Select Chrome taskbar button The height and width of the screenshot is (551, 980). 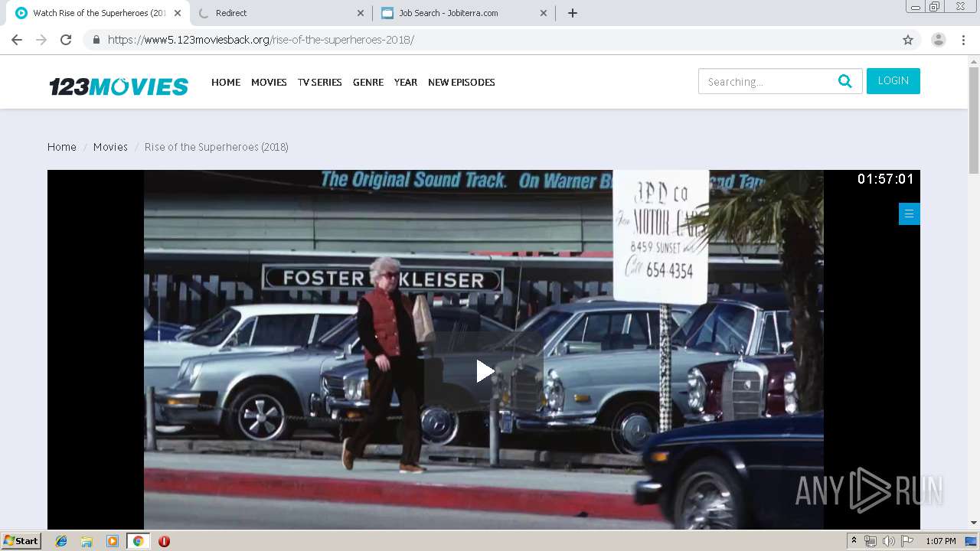(138, 541)
